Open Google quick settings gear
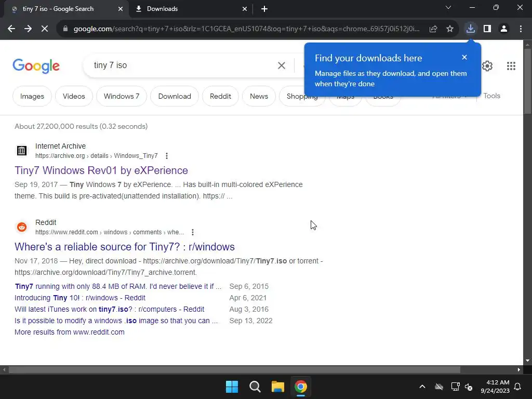Image resolution: width=532 pixels, height=399 pixels. tap(487, 66)
